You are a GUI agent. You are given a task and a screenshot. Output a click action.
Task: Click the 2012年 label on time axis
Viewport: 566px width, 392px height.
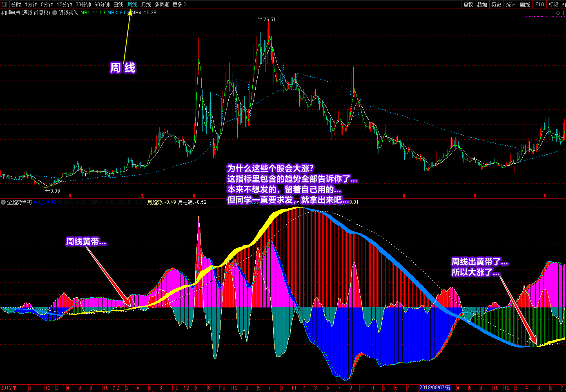(x=9, y=388)
